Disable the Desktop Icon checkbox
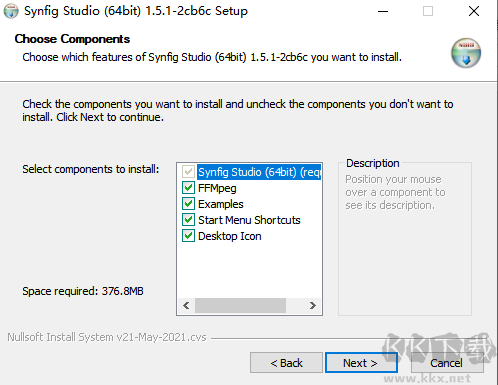 point(188,236)
